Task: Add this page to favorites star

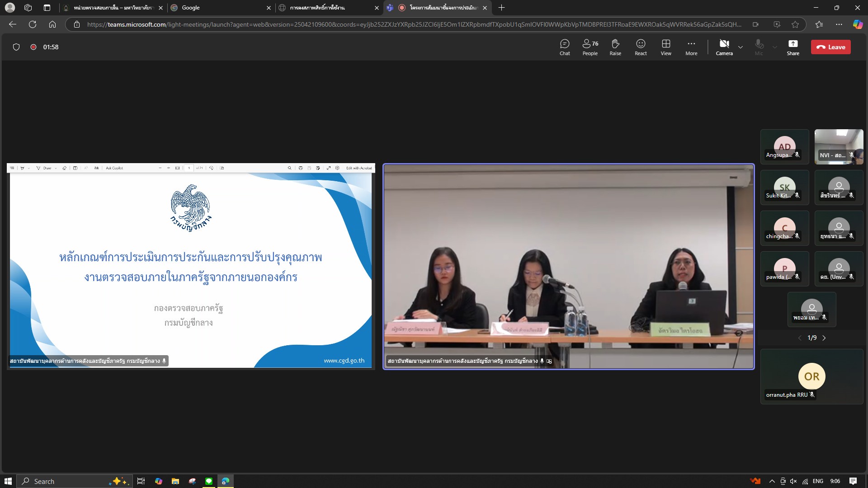Action: coord(795,24)
